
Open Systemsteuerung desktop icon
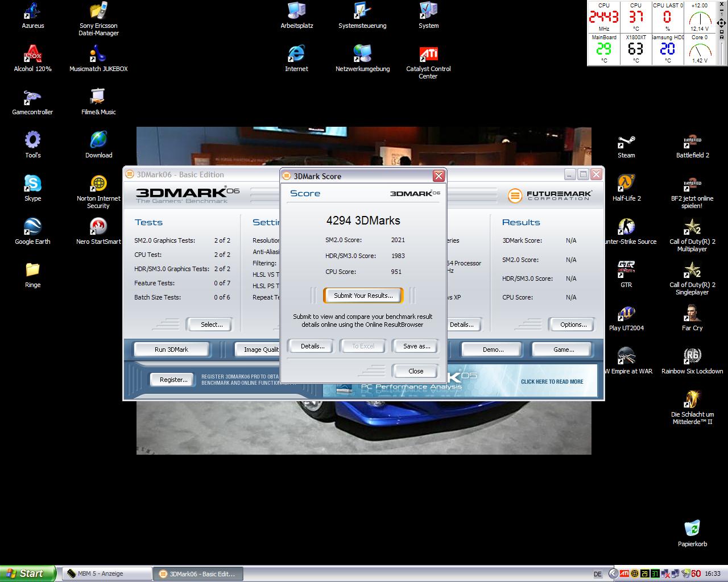(362, 15)
